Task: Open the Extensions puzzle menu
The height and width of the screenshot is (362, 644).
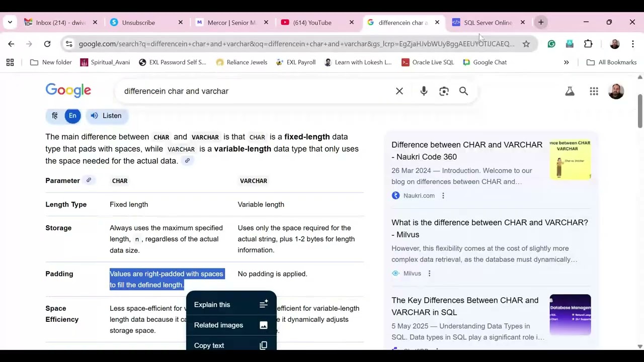Action: [x=588, y=44]
